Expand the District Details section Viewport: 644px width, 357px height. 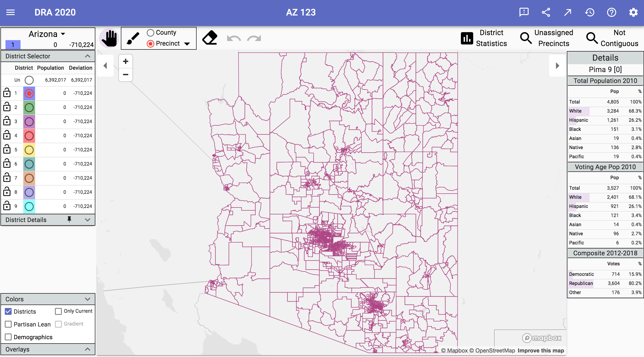coord(87,220)
